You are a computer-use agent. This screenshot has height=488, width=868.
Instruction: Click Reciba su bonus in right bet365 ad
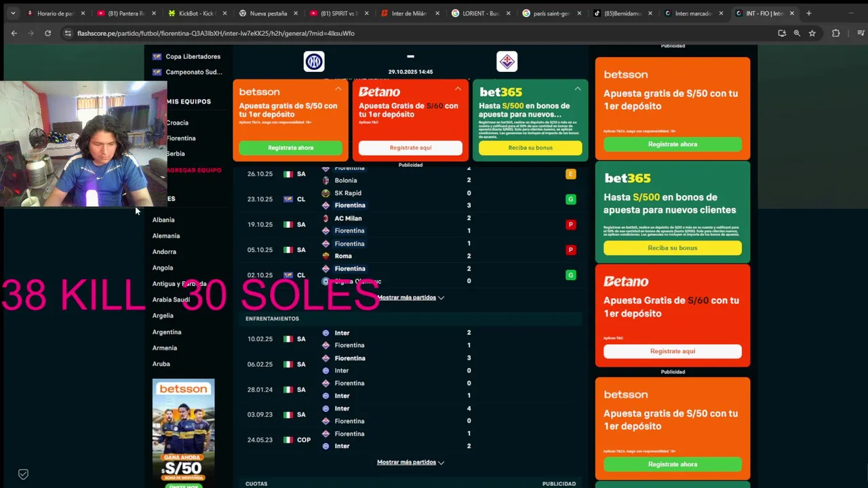pyautogui.click(x=673, y=248)
